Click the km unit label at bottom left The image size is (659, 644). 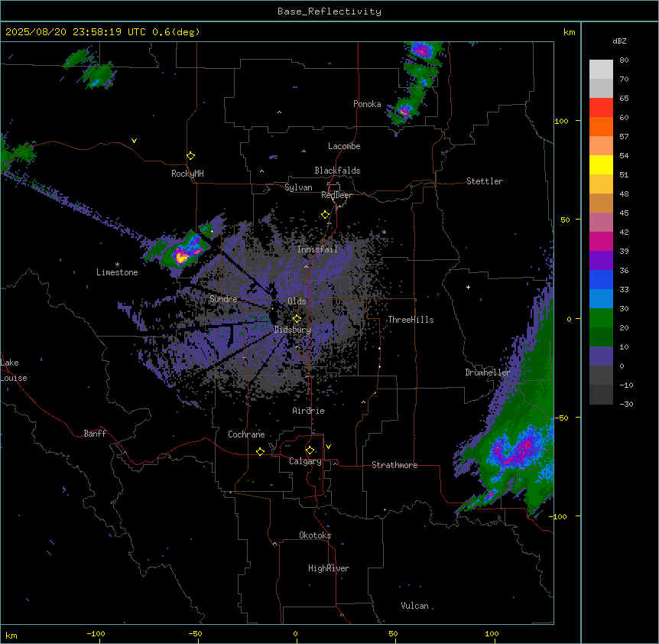click(x=11, y=636)
